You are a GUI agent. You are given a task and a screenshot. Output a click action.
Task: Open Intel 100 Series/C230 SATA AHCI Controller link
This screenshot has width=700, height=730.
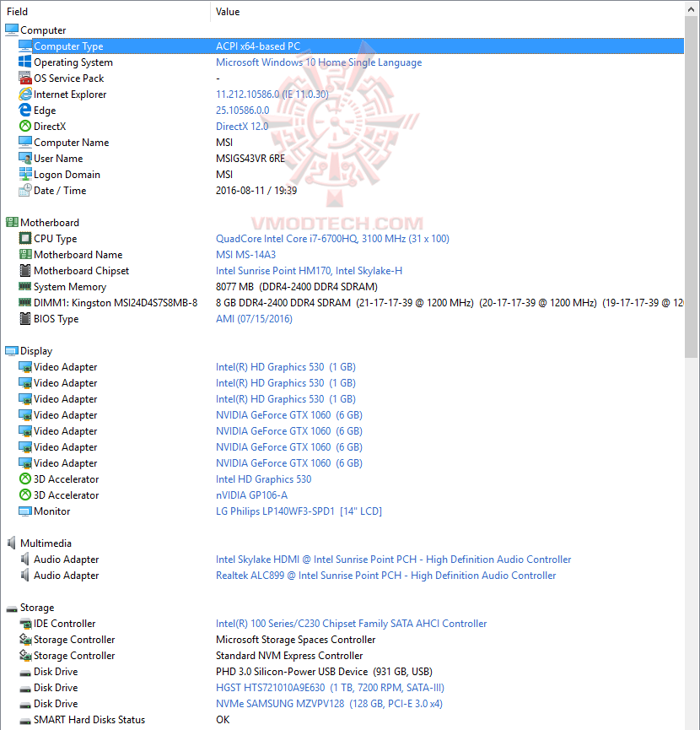[351, 624]
